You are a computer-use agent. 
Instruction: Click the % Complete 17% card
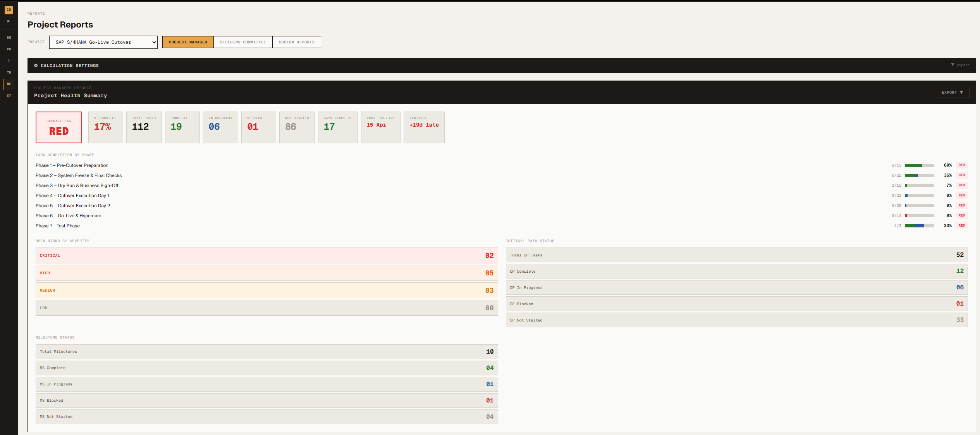[105, 127]
